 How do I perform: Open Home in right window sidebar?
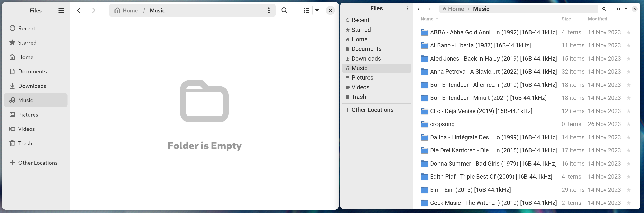[377, 39]
